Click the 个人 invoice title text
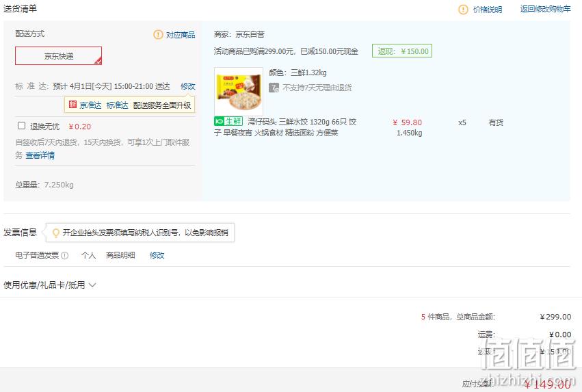Image resolution: width=582 pixels, height=392 pixels. pyautogui.click(x=88, y=255)
